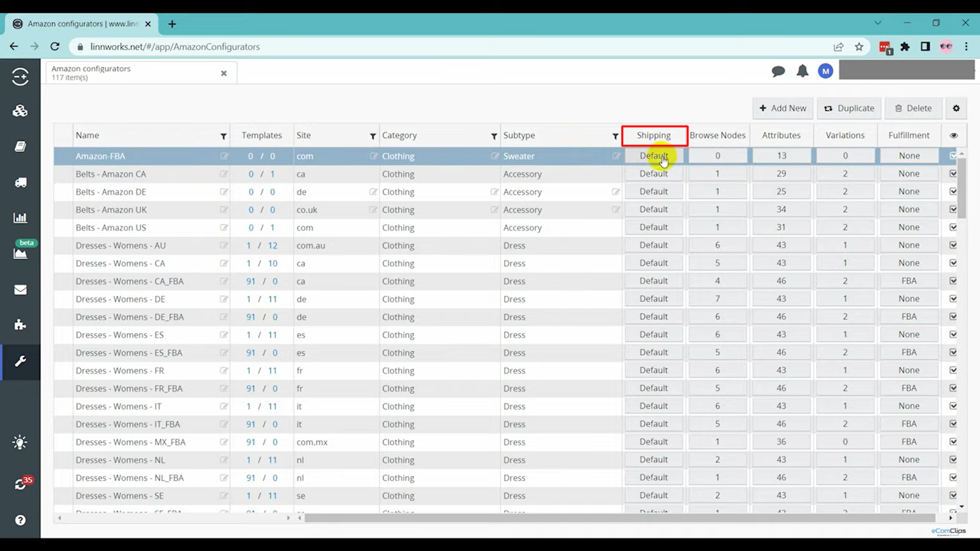Toggle the checkbox for Dresses - Womens - AU row
This screenshot has width=980, height=551.
[953, 245]
